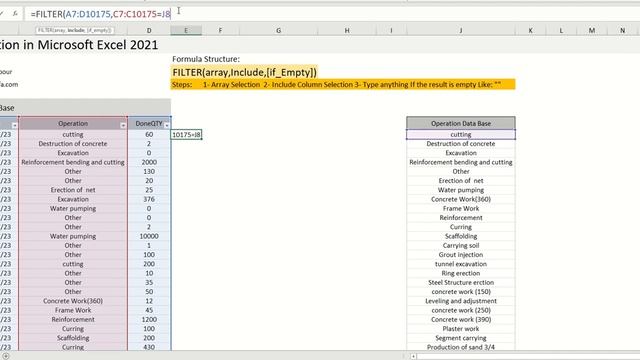Select column F header

click(x=220, y=31)
